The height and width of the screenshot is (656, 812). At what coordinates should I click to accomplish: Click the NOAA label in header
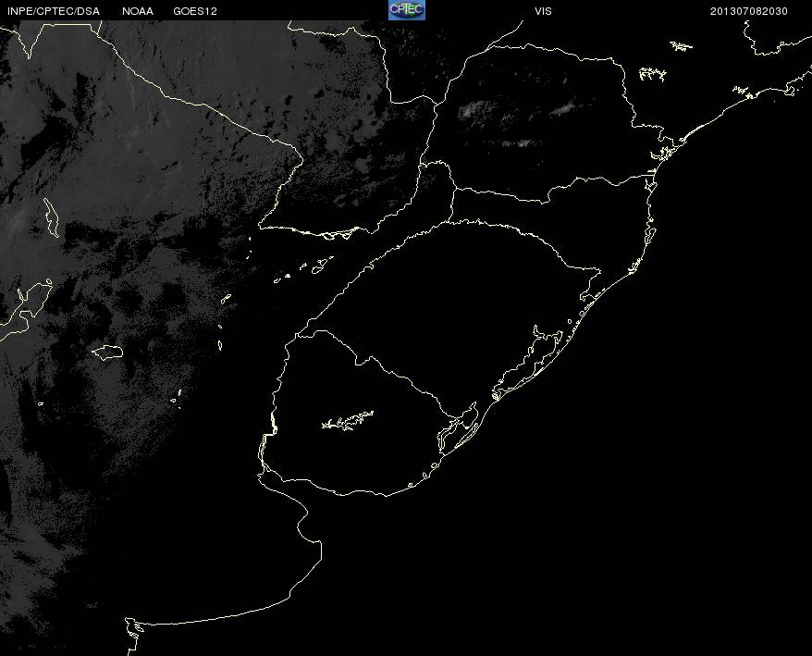point(138,11)
